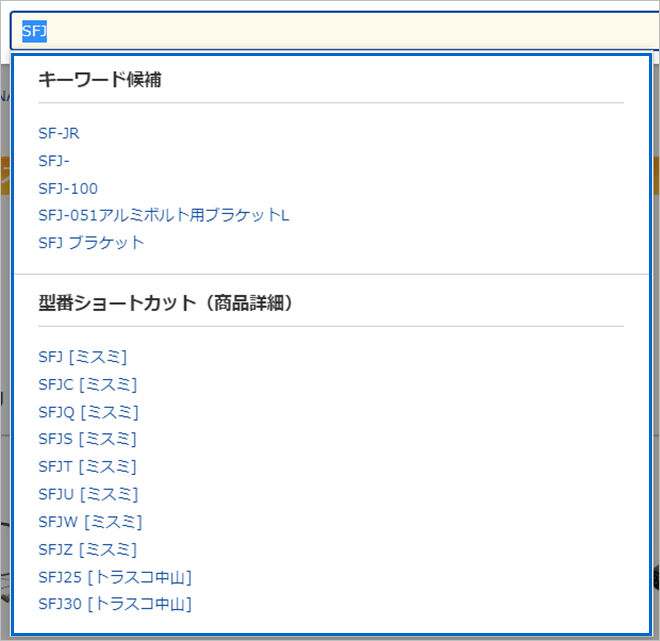Open part number SFJW [ミスミ]
The width and height of the screenshot is (660, 641).
(90, 522)
